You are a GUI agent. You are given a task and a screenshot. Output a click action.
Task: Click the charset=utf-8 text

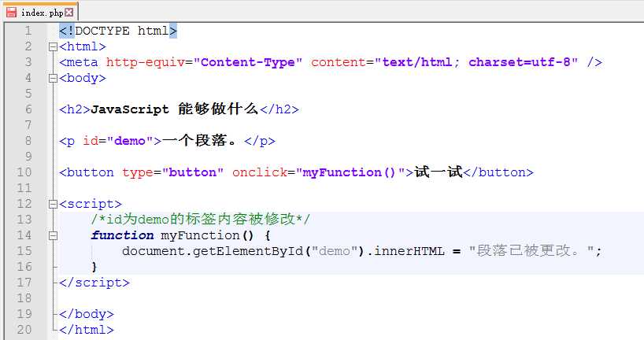(x=520, y=62)
